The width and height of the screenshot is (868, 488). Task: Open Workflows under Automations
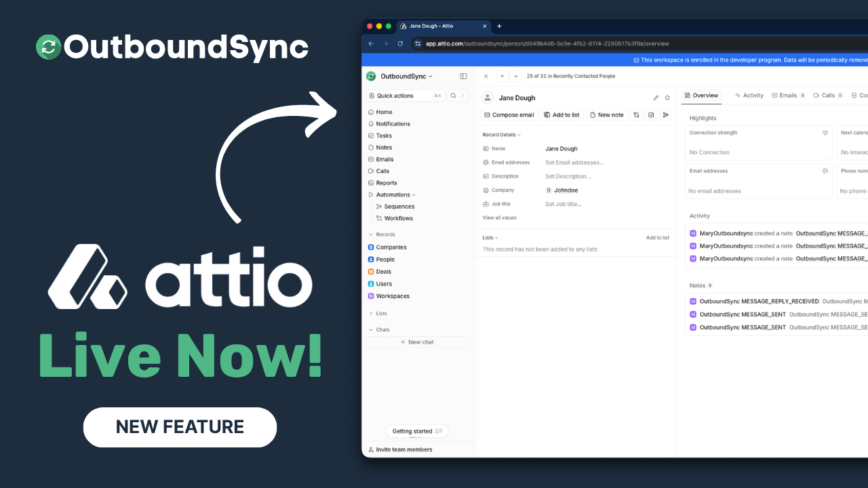(x=395, y=218)
